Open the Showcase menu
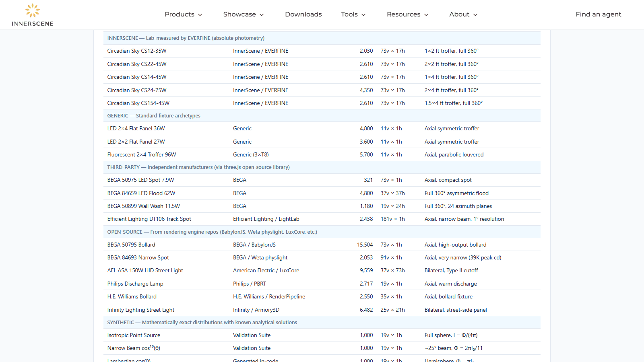Viewport: 644px width, 362px height. point(244,14)
